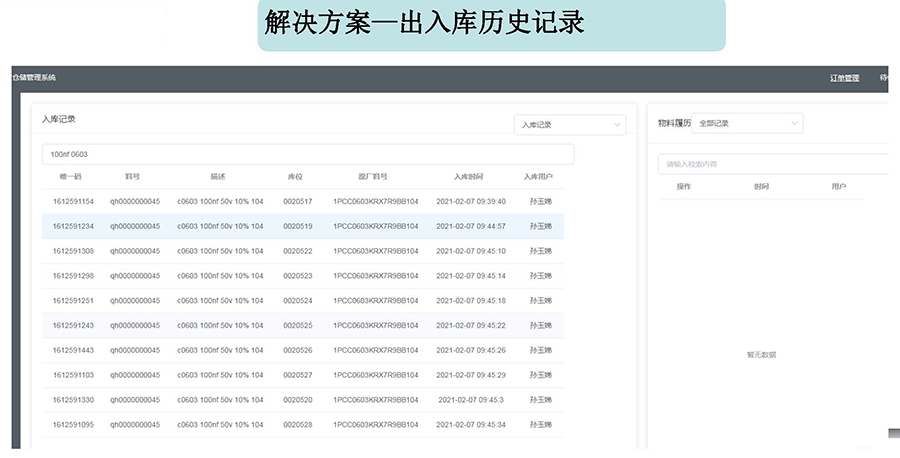
Task: Click the chevron arrow of 全部记录 dropdown
Action: click(795, 123)
